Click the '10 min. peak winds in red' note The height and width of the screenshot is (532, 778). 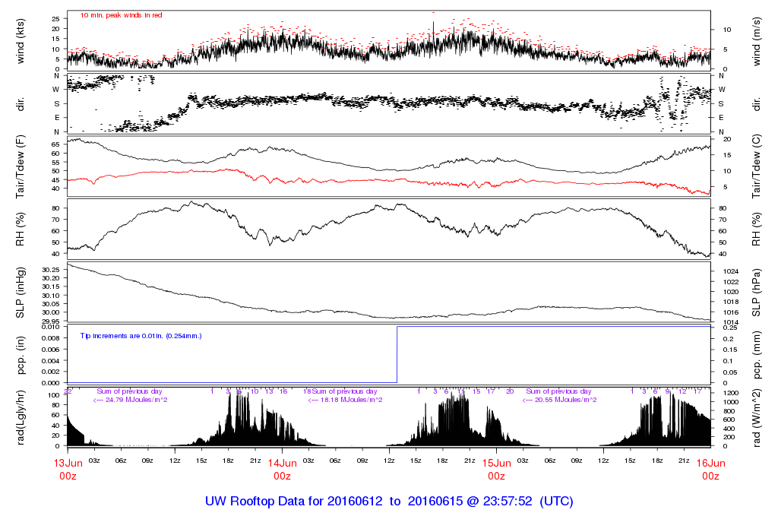click(121, 15)
